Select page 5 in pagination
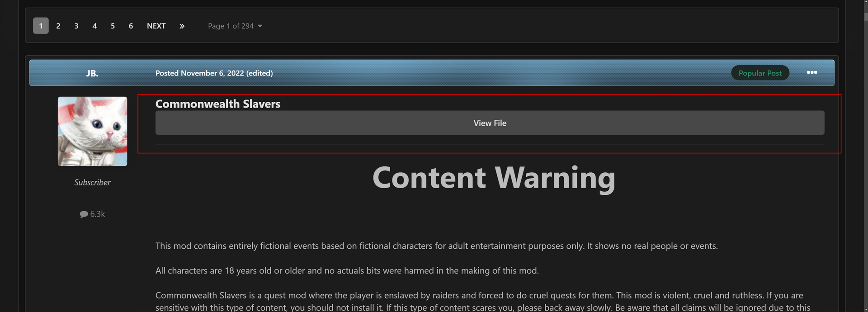 tap(113, 26)
